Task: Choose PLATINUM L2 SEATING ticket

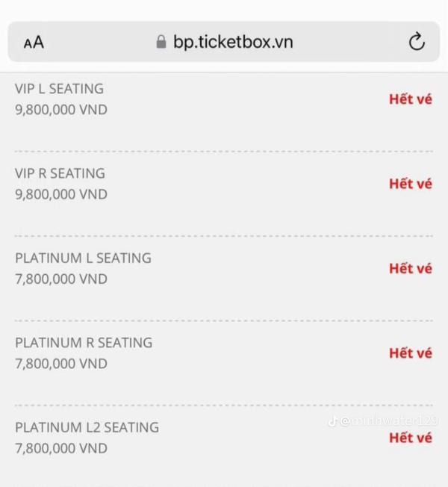Action: pyautogui.click(x=87, y=427)
